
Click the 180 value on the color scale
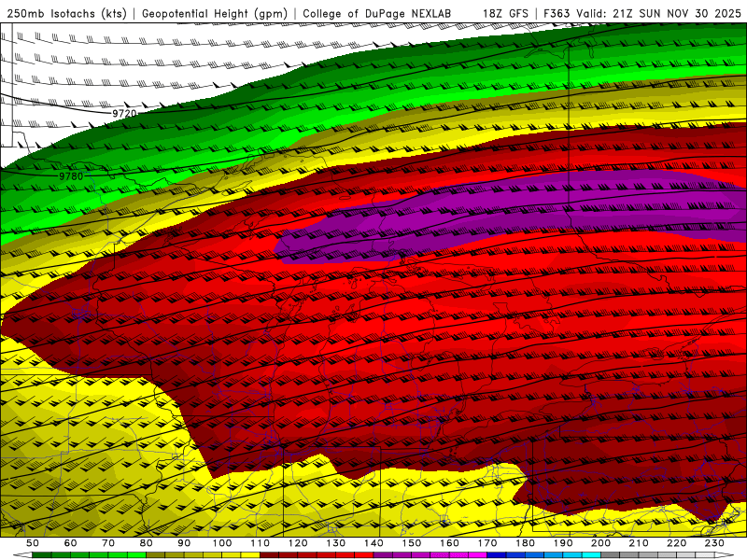click(525, 543)
